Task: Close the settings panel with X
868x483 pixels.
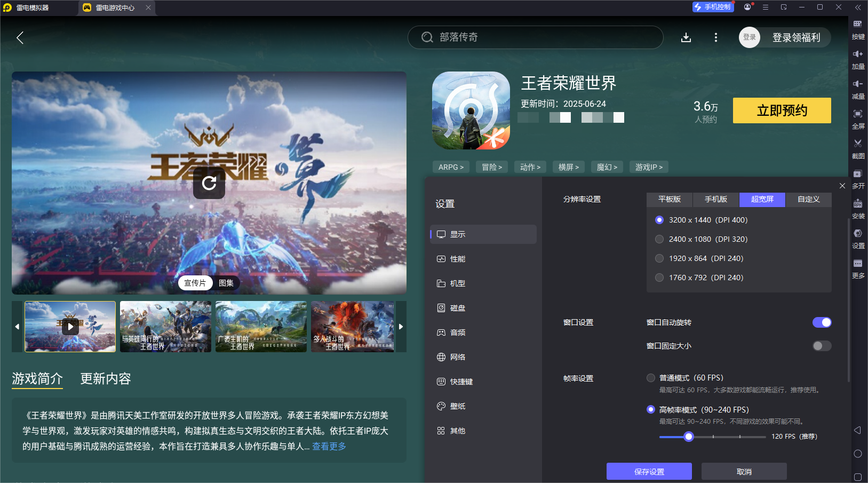Action: tap(842, 186)
